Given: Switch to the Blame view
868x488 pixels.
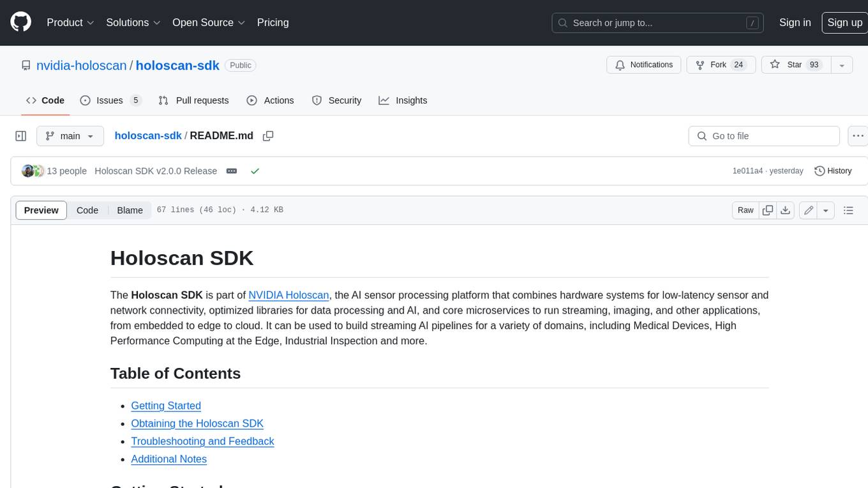Looking at the screenshot, I should click(x=130, y=210).
